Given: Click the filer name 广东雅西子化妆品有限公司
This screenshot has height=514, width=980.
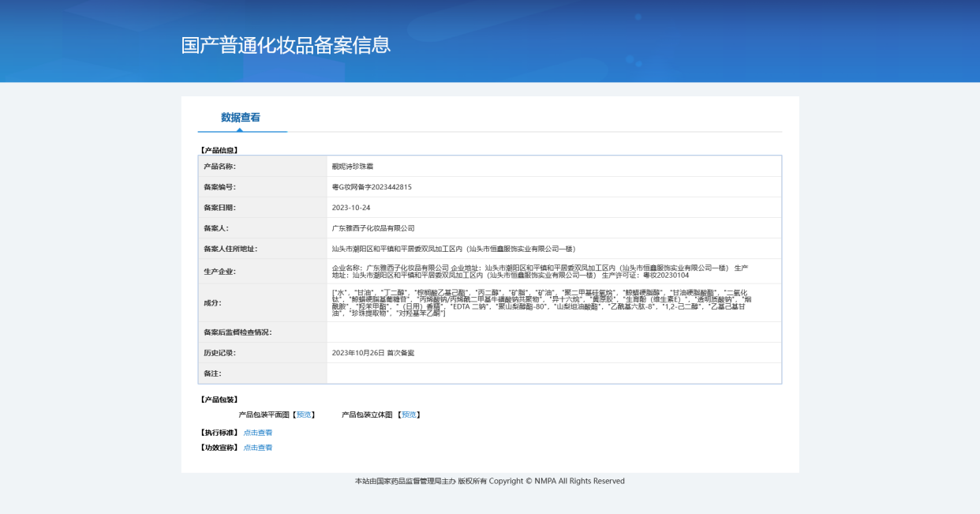Looking at the screenshot, I should pyautogui.click(x=373, y=228).
